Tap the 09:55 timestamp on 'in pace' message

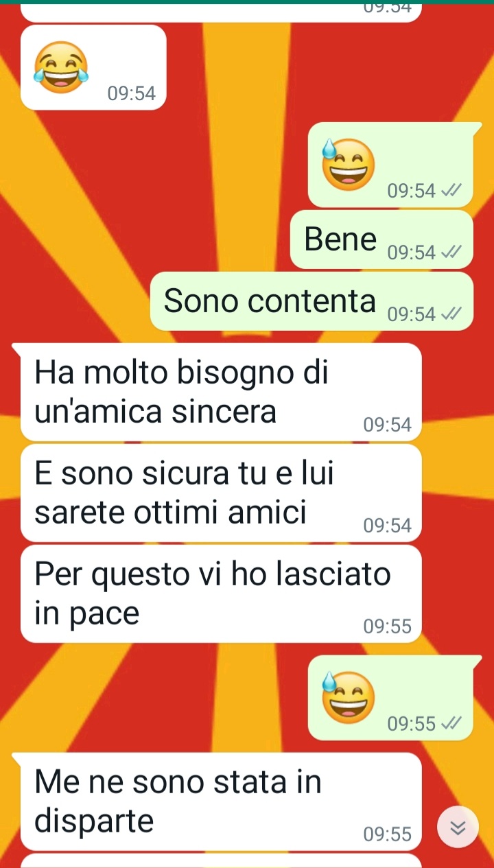(x=388, y=626)
